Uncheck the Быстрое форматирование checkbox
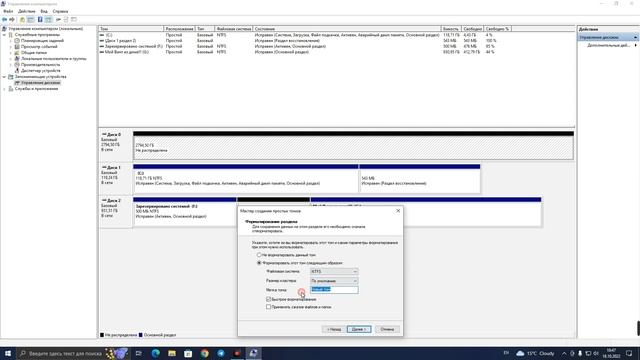Image resolution: width=640 pixels, height=360 pixels. click(268, 299)
